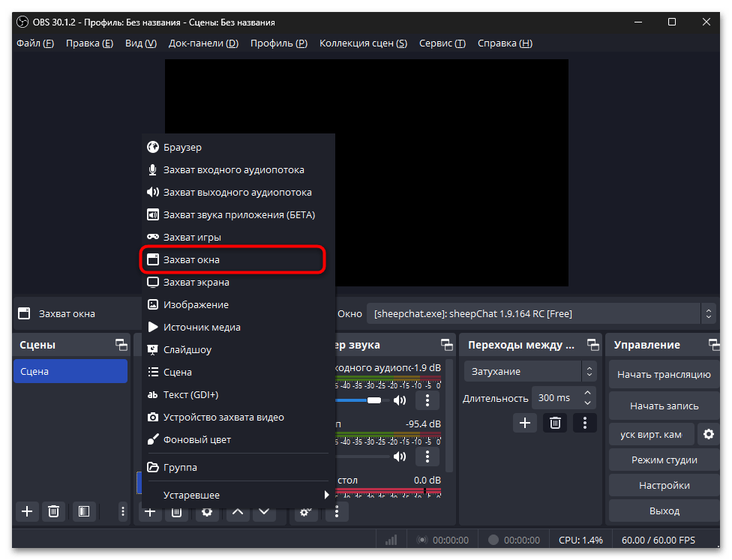Open the audio mixer bottom three-dot menu

tap(337, 513)
